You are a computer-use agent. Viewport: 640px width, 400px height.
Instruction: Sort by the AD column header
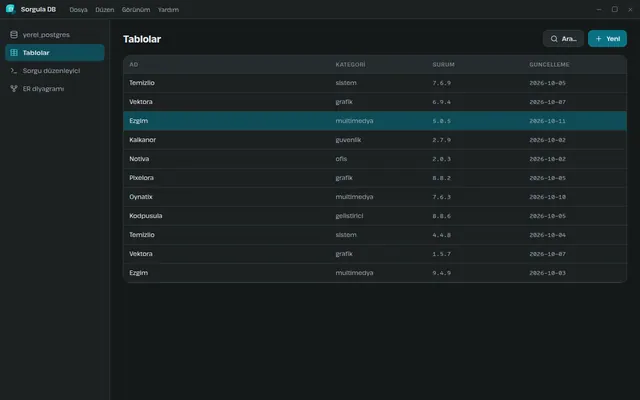point(134,64)
